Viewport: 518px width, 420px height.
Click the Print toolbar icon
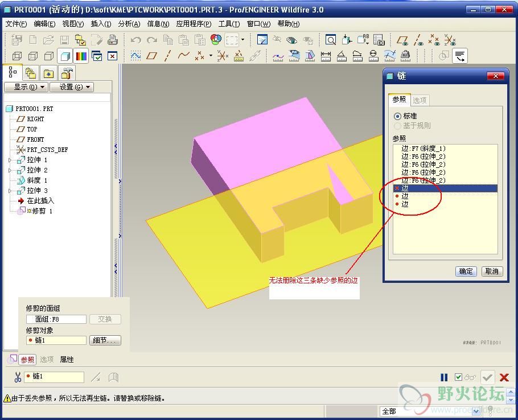113,40
